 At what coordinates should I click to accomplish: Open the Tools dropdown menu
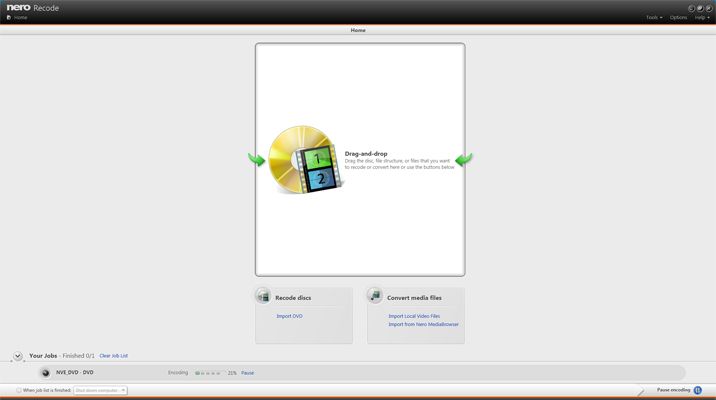pyautogui.click(x=654, y=17)
